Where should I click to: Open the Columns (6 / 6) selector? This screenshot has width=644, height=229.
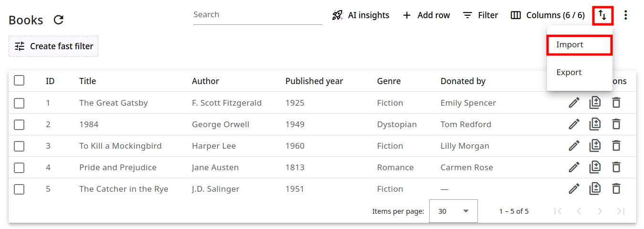tap(548, 15)
